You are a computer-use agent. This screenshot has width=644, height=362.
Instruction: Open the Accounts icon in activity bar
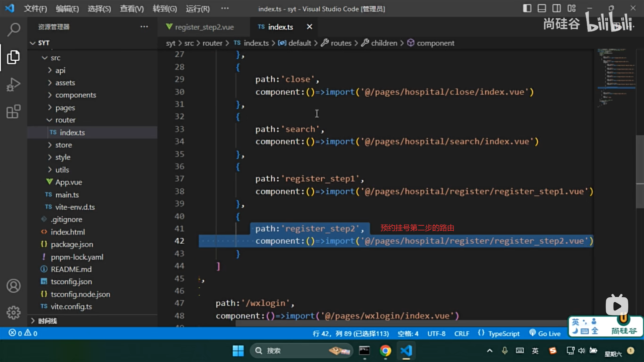pyautogui.click(x=13, y=286)
